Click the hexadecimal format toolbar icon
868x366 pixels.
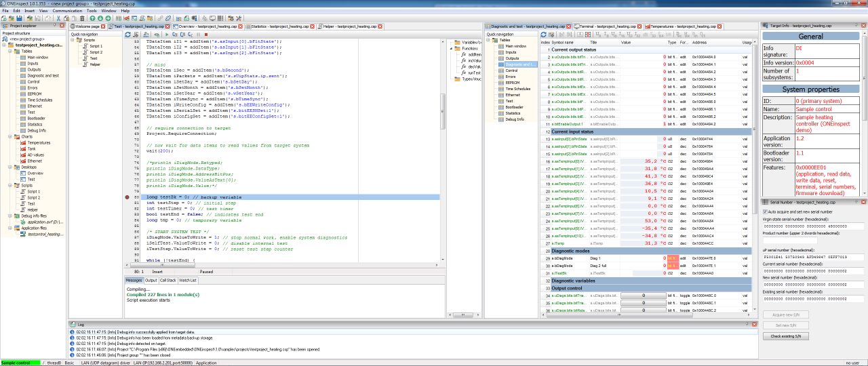point(686,34)
